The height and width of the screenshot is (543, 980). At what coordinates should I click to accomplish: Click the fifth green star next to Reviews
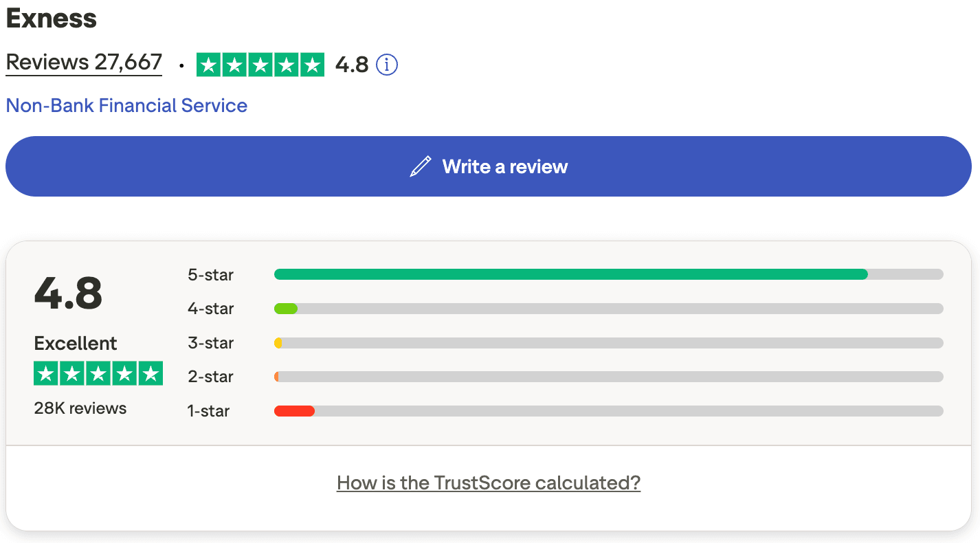pos(314,65)
